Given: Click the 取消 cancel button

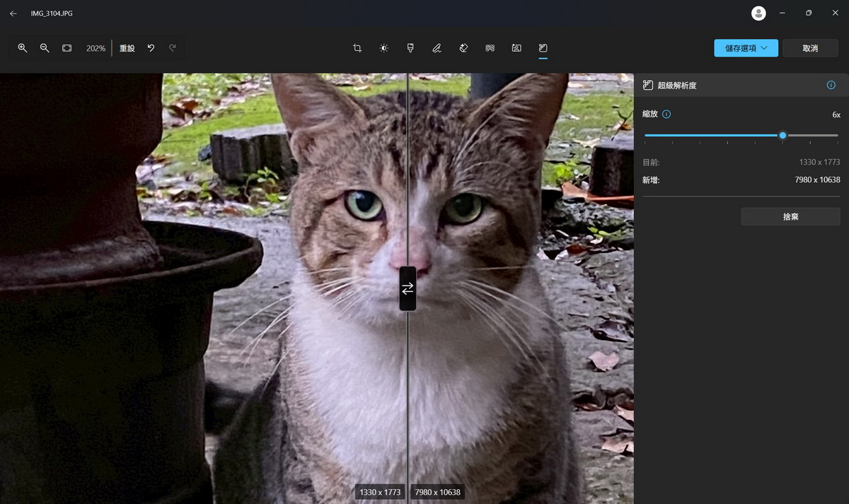Looking at the screenshot, I should point(810,48).
